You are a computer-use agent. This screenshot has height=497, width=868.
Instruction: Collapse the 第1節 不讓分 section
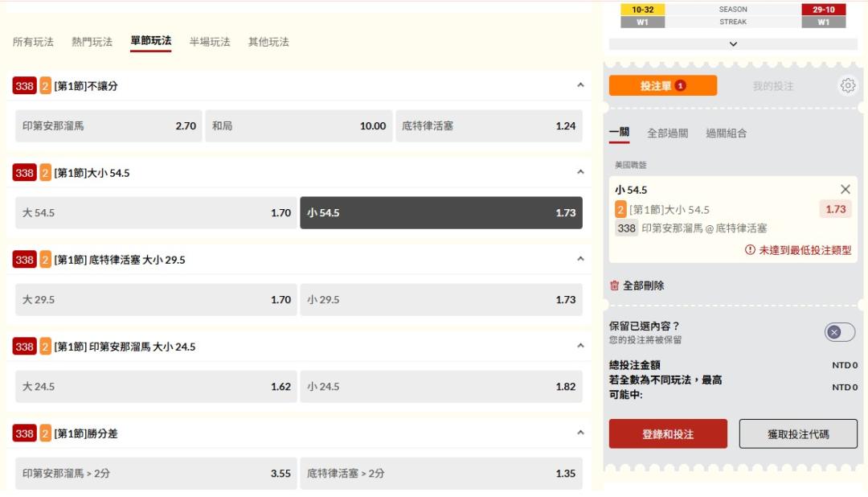(580, 85)
